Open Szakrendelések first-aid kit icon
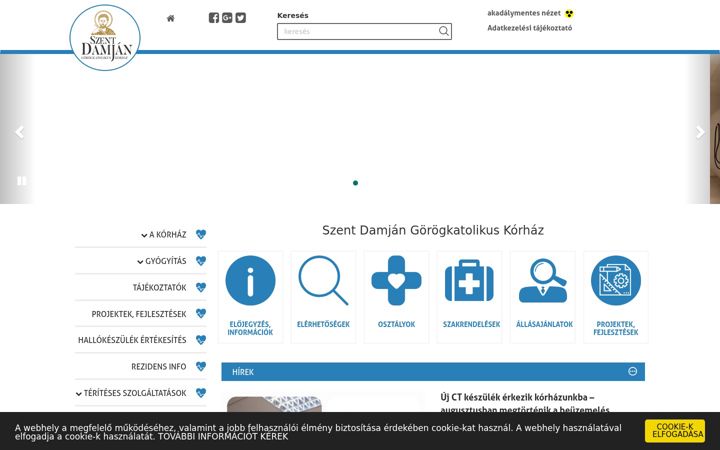The width and height of the screenshot is (720, 450). 469,281
